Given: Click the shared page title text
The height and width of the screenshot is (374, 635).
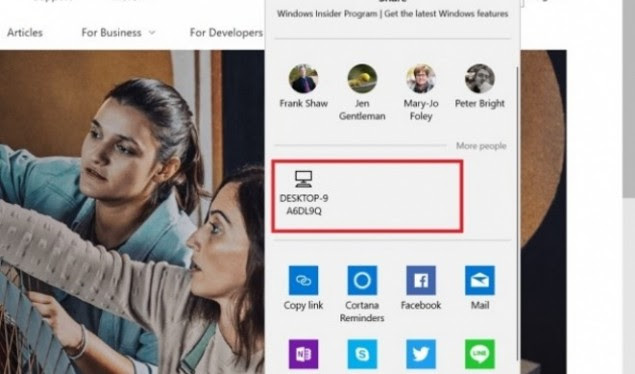Looking at the screenshot, I should click(392, 14).
